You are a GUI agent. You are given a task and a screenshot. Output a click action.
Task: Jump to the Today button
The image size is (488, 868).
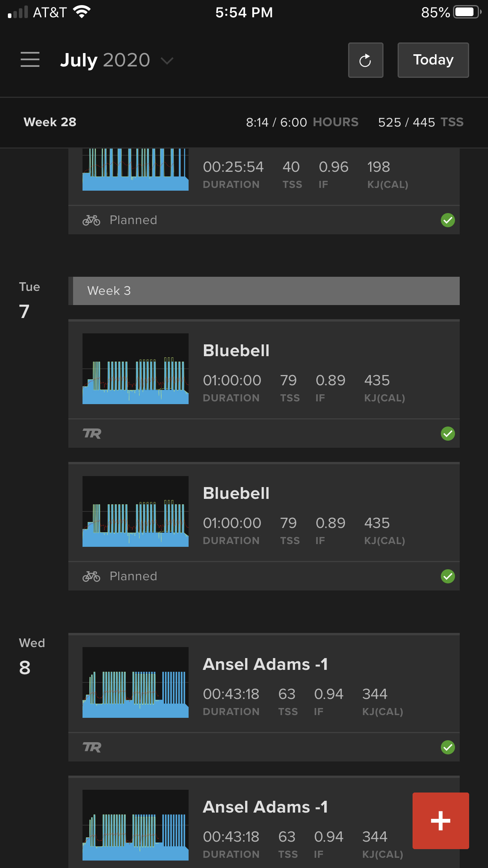tap(433, 60)
